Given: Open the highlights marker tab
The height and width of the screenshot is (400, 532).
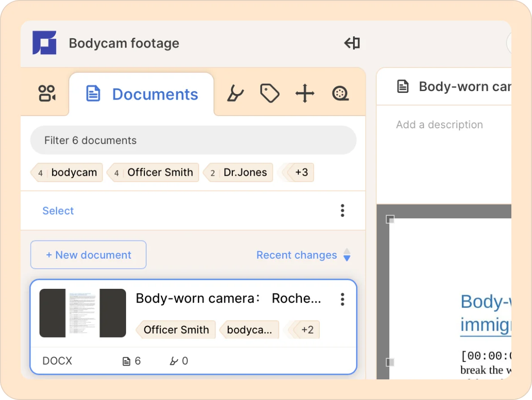Looking at the screenshot, I should coord(235,93).
